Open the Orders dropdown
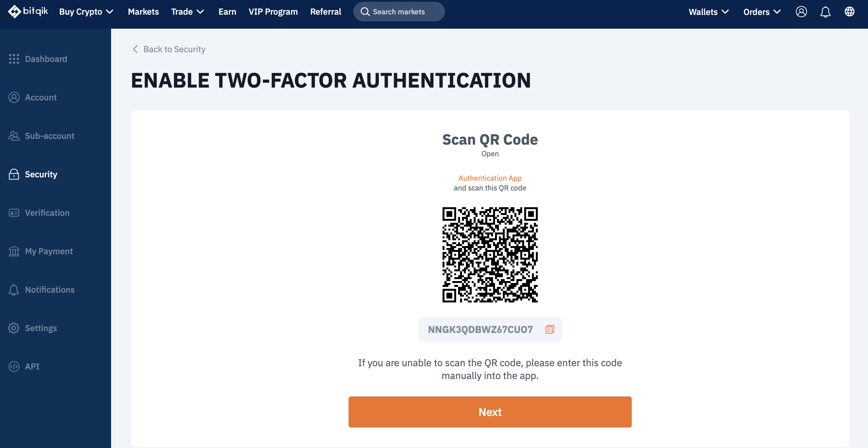The height and width of the screenshot is (448, 868). pyautogui.click(x=762, y=12)
